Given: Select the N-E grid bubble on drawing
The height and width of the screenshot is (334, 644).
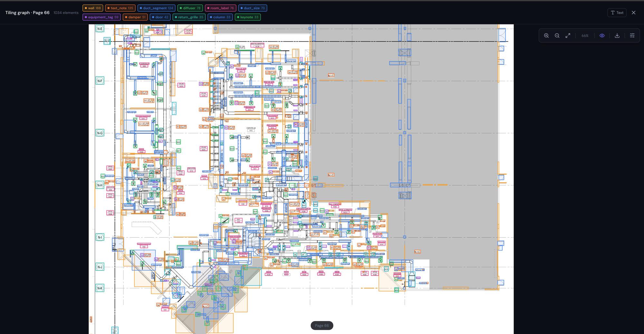Looking at the screenshot, I should (x=100, y=29).
